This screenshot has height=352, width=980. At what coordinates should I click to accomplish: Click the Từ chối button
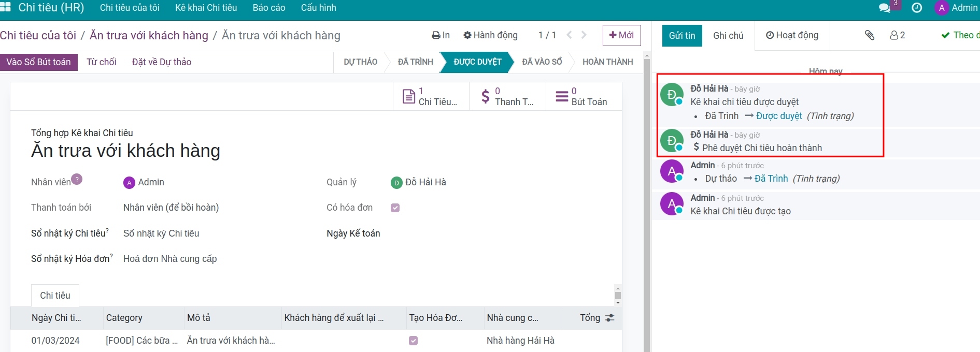[x=101, y=62]
